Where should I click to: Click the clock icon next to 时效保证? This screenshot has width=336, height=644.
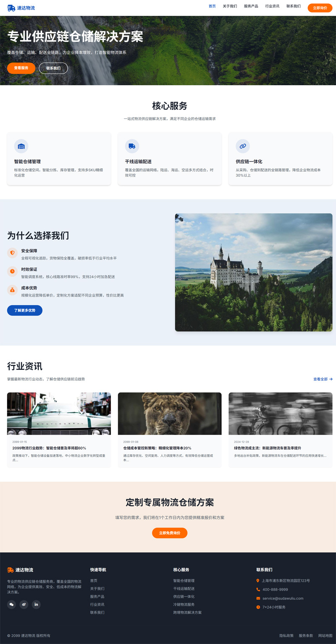pos(11,271)
